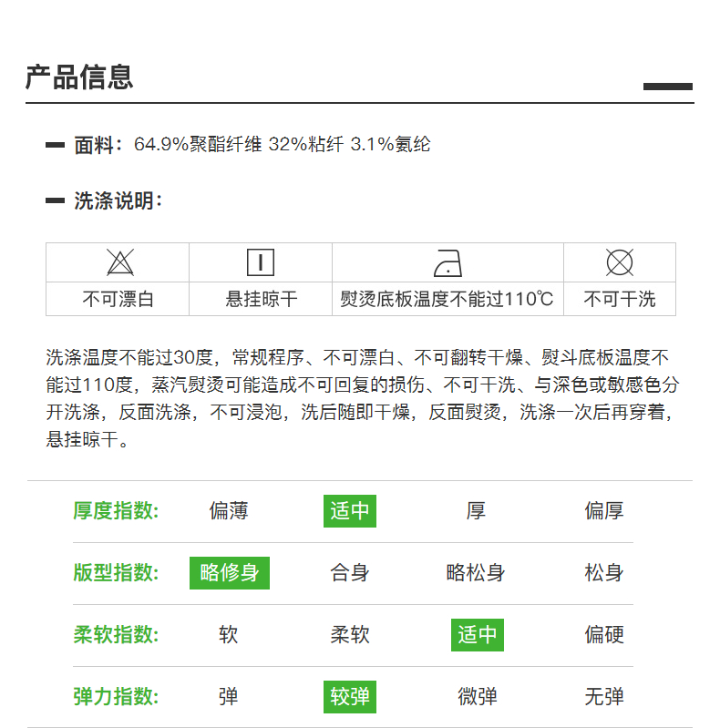
Task: Select highlighted 较弹 elasticity option
Action: pos(350,697)
